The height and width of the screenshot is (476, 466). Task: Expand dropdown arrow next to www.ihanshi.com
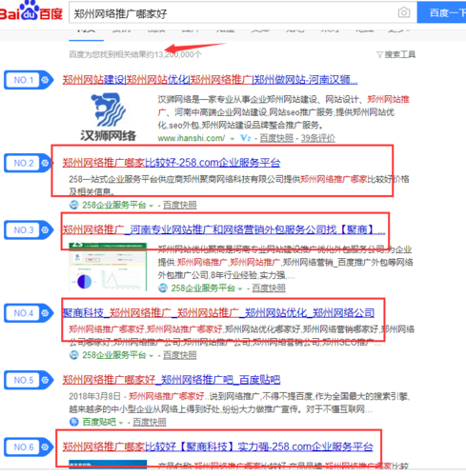tap(233, 139)
